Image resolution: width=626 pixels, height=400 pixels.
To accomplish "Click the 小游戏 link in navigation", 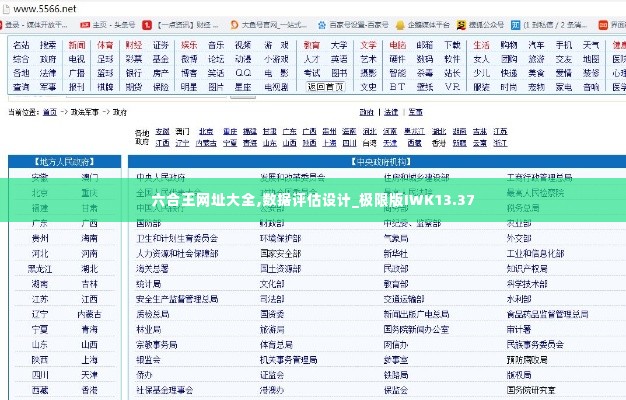I will click(x=276, y=59).
